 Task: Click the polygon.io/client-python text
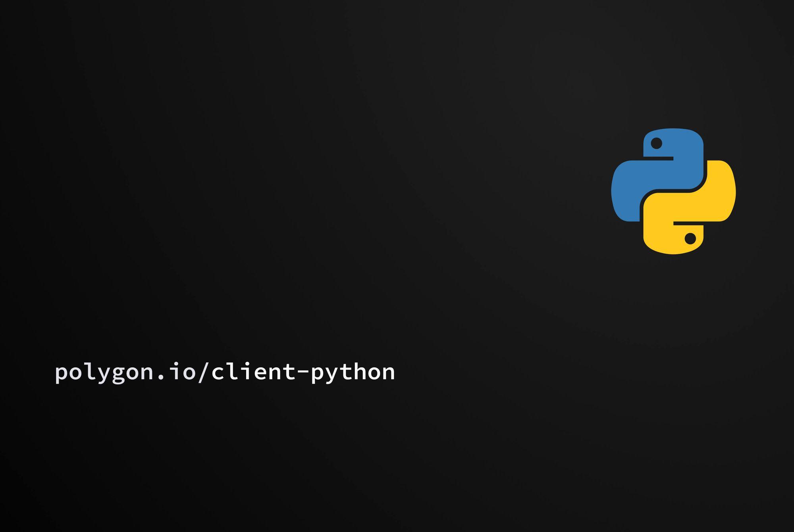point(225,373)
